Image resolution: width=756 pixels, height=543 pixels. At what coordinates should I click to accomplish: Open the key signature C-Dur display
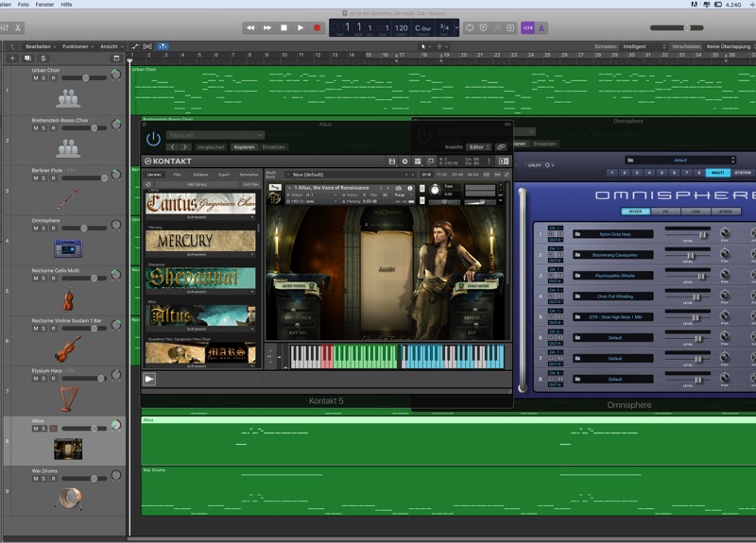click(x=422, y=28)
